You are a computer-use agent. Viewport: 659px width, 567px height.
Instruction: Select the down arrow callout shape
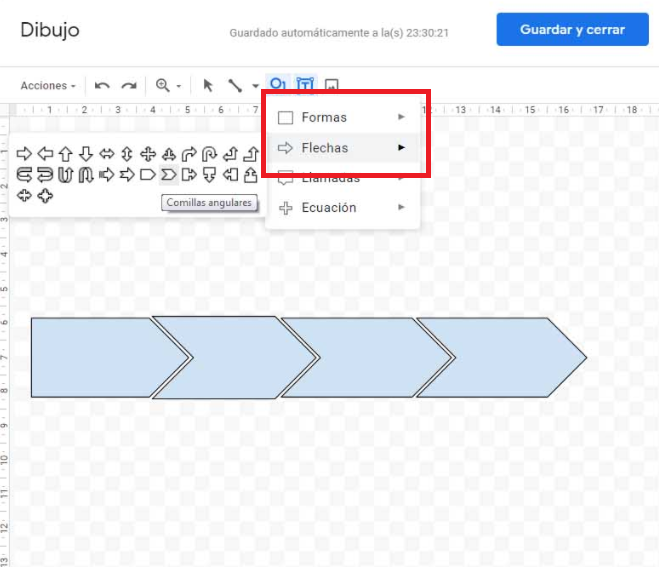[209, 174]
